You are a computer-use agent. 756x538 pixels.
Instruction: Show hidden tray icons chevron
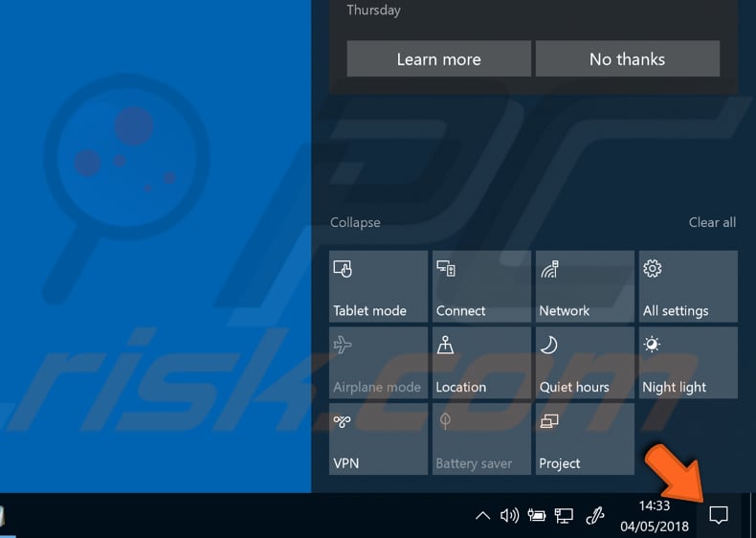click(482, 516)
